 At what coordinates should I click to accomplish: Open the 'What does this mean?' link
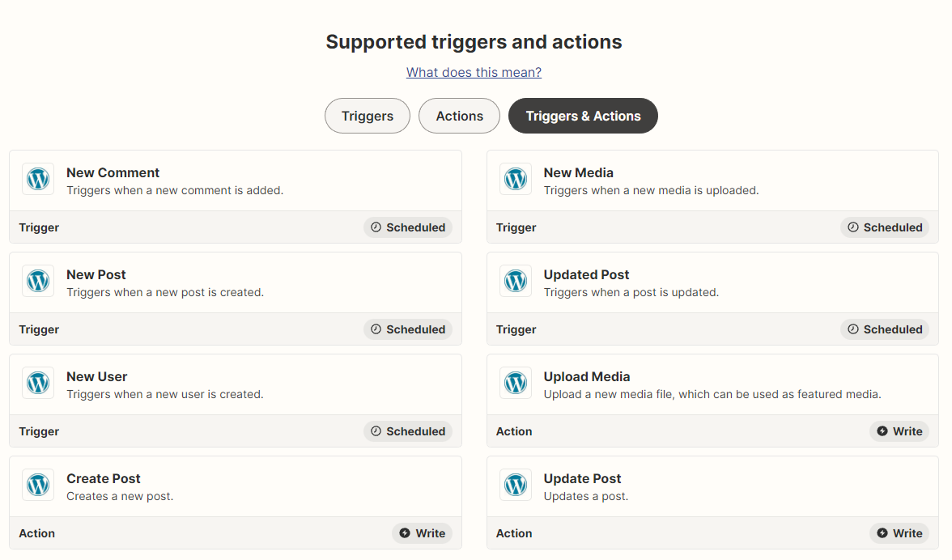pos(474,72)
